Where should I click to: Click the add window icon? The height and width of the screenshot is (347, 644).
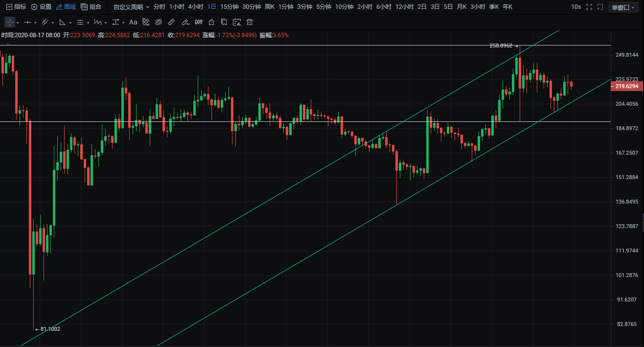tap(600, 7)
